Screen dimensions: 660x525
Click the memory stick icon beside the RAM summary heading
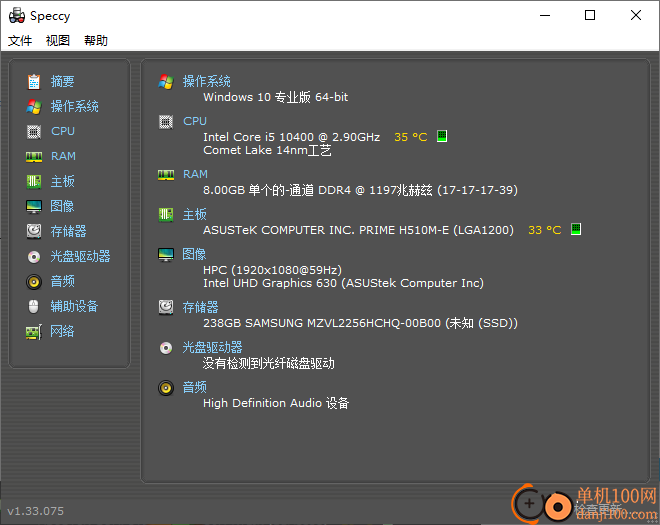point(166,175)
